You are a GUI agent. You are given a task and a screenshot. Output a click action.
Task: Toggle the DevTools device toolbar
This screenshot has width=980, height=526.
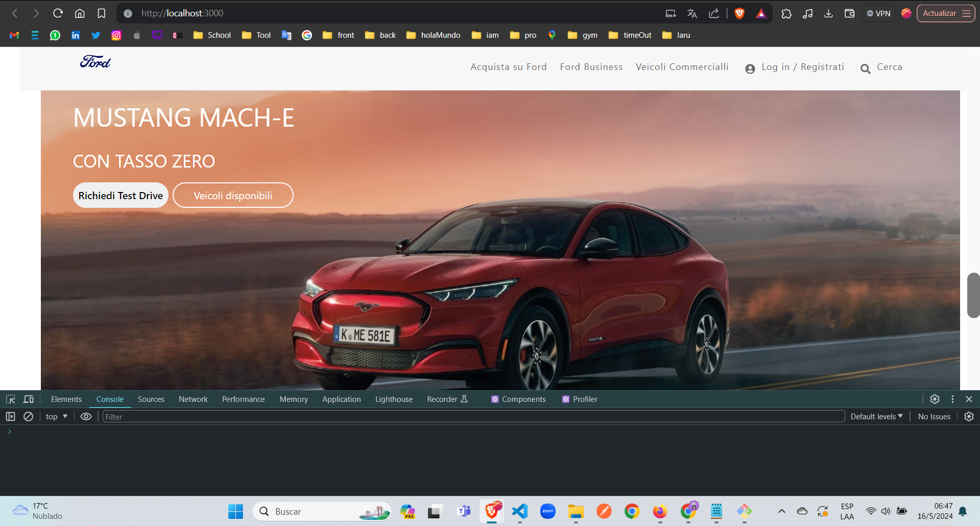click(29, 399)
